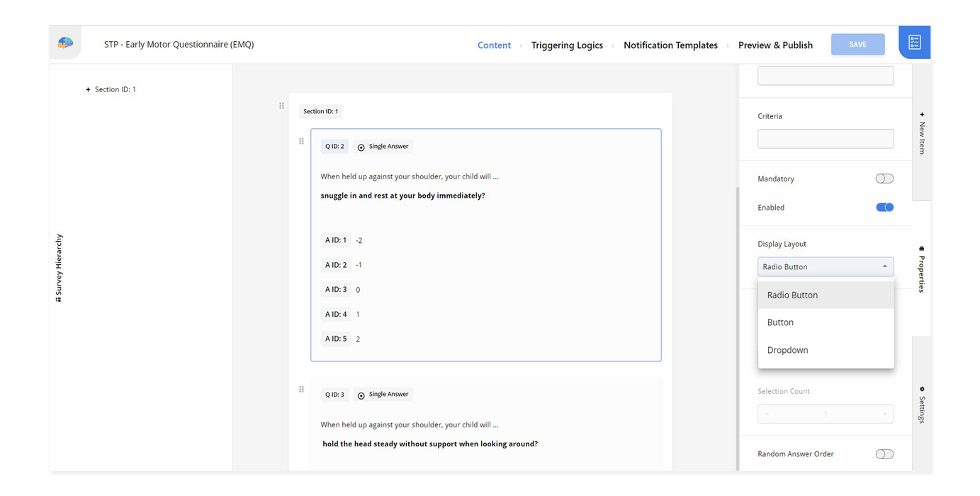Expand Section ID: 1 in Survey Hierarchy
Image resolution: width=980 pixels, height=496 pixels.
tap(87, 89)
